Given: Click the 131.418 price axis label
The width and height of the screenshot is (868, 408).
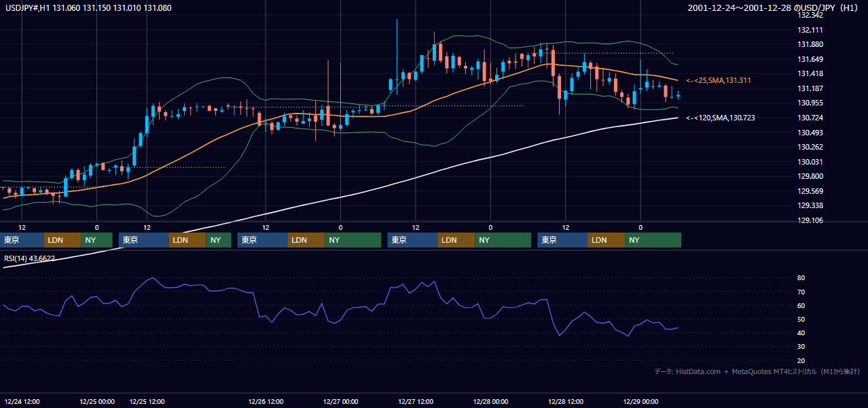Looking at the screenshot, I should point(810,74).
